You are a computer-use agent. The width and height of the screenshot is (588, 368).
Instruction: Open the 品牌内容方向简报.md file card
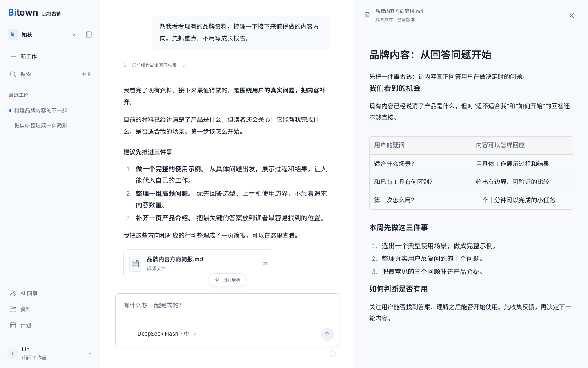199,264
